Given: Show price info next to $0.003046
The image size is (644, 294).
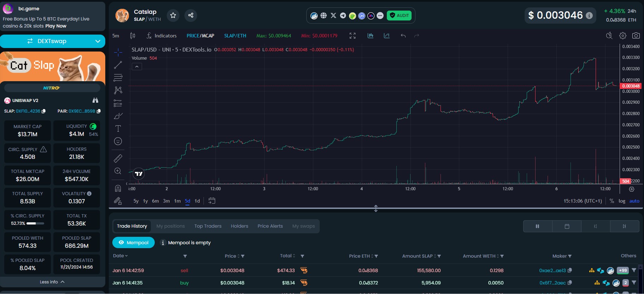Looking at the screenshot, I should (589, 15).
